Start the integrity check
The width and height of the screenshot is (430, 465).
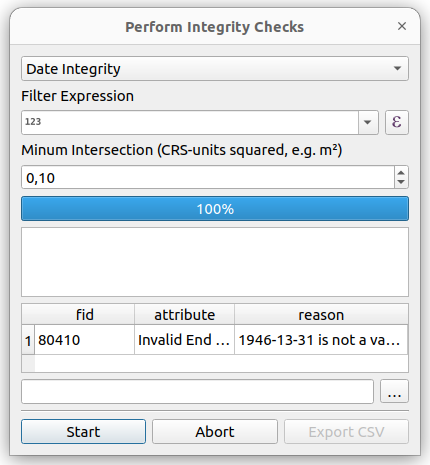83,432
